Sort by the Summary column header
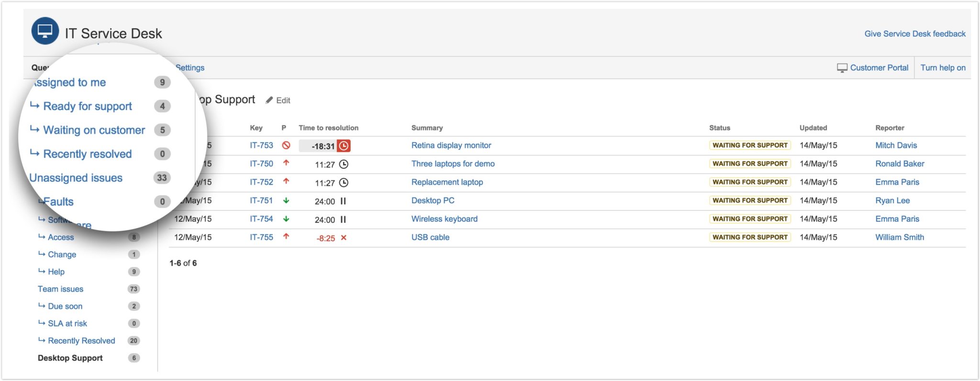This screenshot has height=381, width=980. point(427,128)
